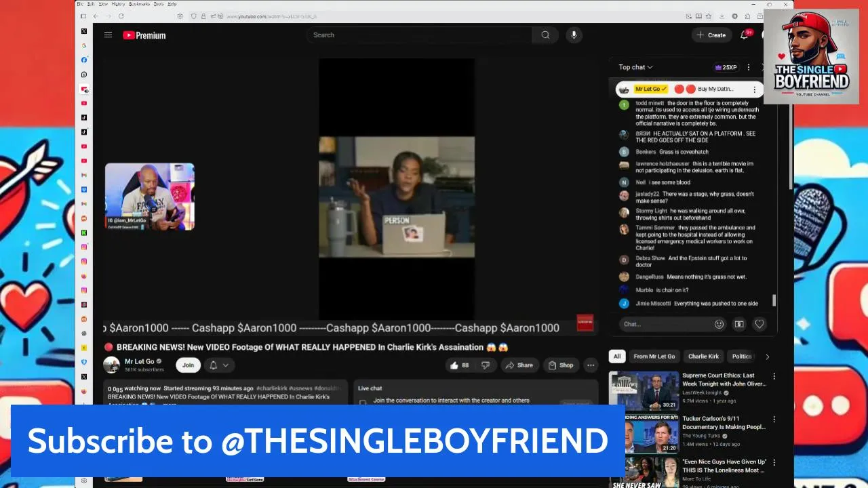Click the #charliekirk hashtag in description
The height and width of the screenshot is (488, 868).
click(x=272, y=388)
